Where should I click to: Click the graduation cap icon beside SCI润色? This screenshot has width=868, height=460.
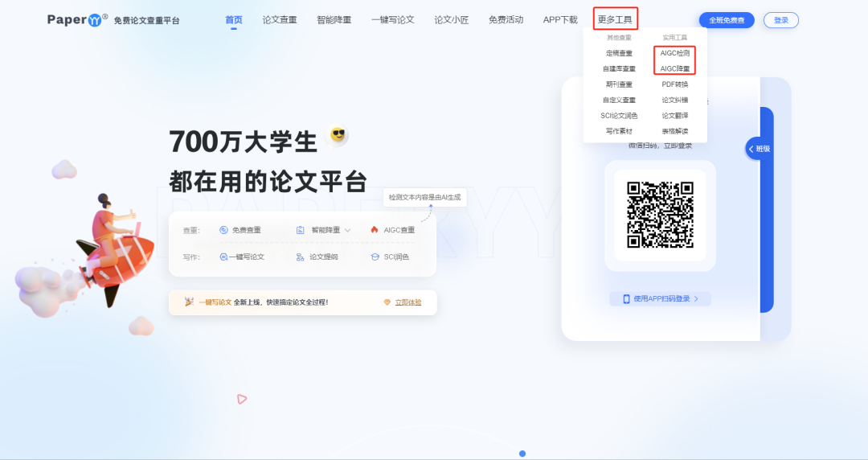coord(375,257)
